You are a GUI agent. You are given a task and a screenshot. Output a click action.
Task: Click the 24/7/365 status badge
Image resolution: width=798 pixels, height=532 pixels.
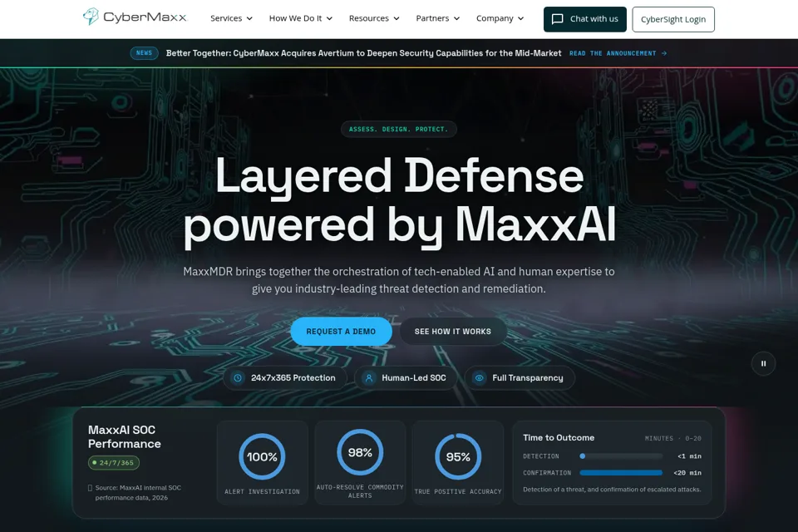114,463
